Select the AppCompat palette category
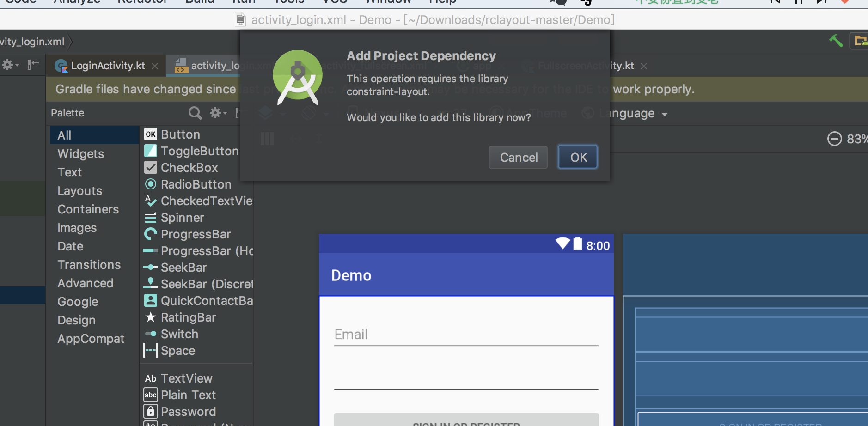The height and width of the screenshot is (426, 868). 94,338
